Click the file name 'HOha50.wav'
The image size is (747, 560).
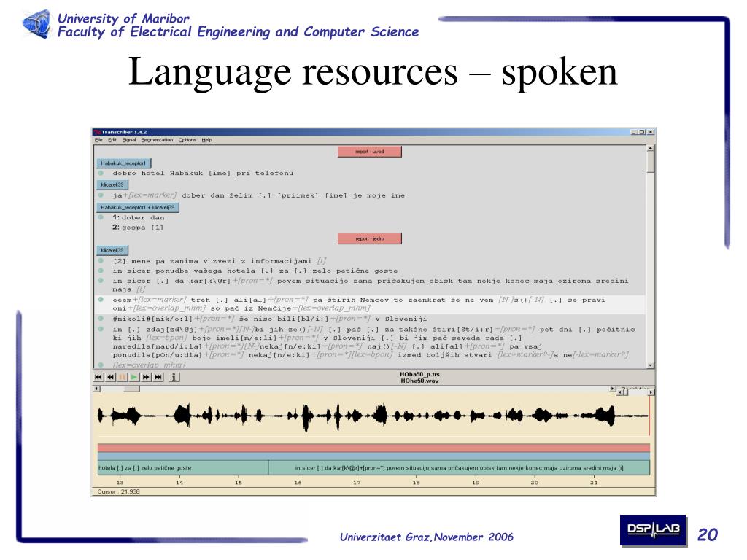click(419, 381)
